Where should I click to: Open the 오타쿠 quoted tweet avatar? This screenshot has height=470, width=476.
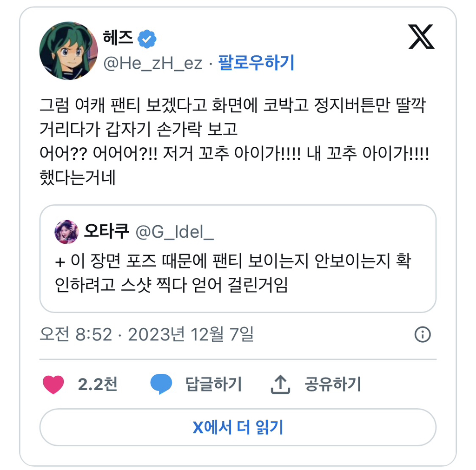66,232
